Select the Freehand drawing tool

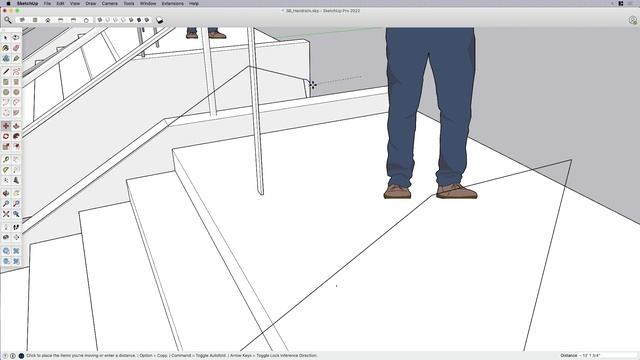(16, 72)
